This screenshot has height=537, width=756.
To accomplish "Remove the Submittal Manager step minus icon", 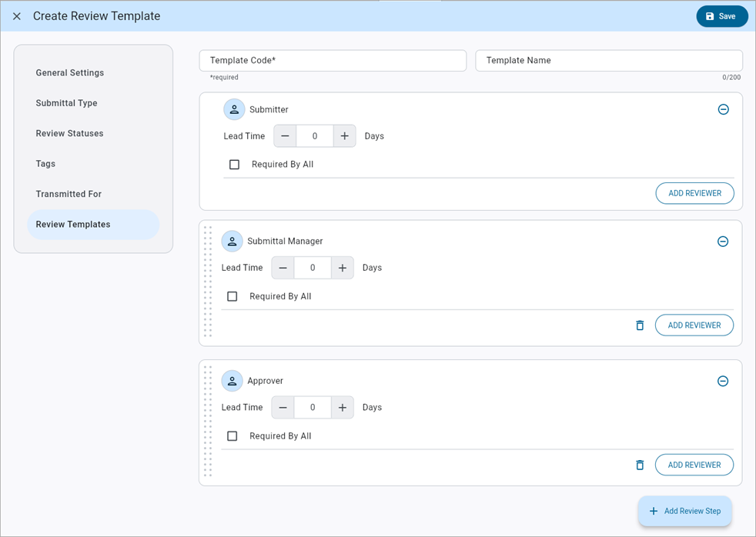I will (x=723, y=241).
